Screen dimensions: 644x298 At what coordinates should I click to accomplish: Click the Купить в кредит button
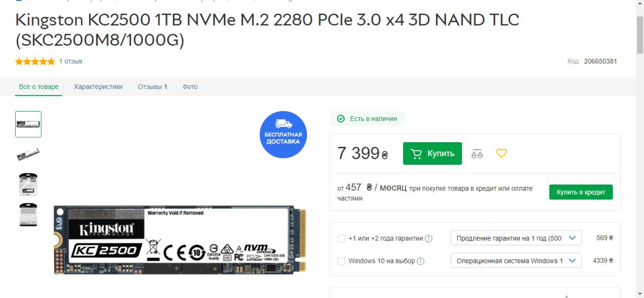click(581, 192)
